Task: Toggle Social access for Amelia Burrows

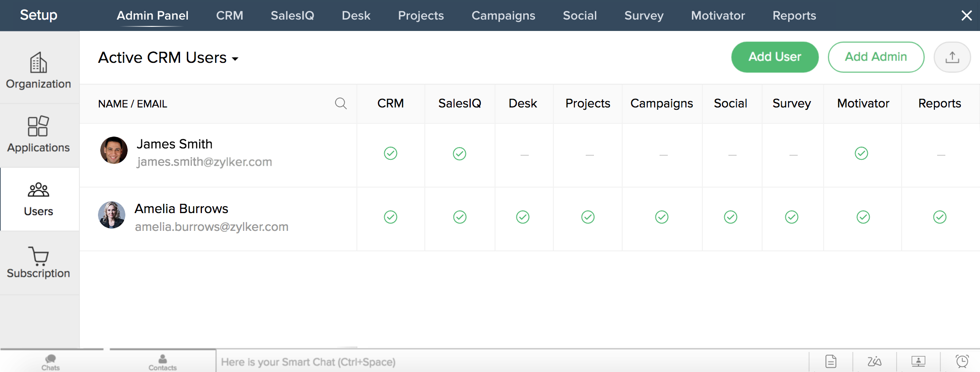Action: coord(731,217)
